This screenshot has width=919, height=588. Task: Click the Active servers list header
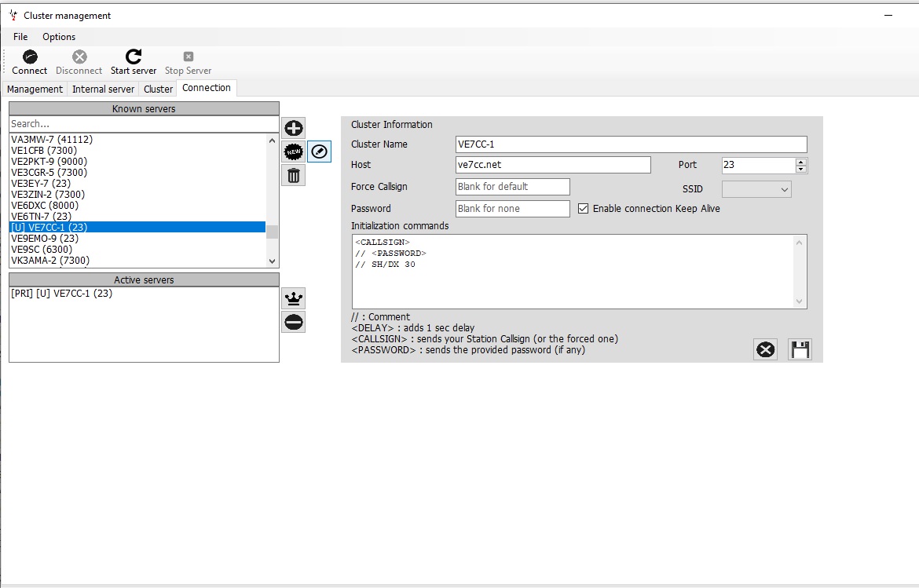coord(144,280)
